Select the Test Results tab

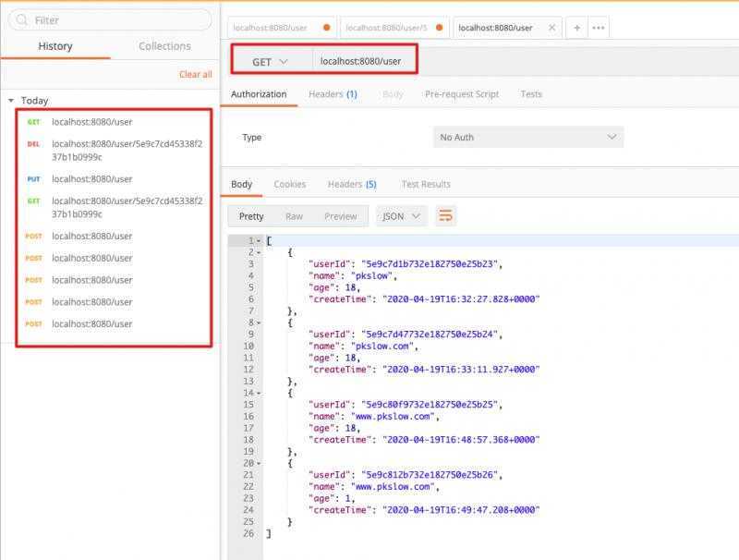click(426, 184)
